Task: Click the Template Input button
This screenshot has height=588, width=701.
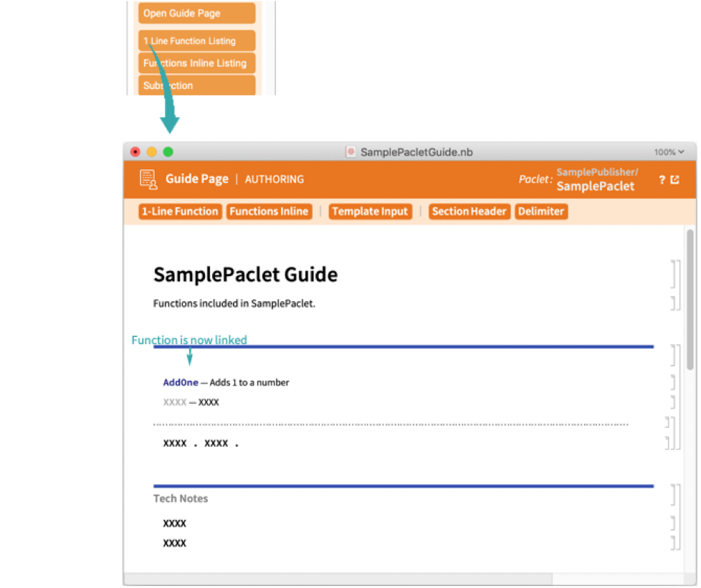Action: pyautogui.click(x=370, y=212)
